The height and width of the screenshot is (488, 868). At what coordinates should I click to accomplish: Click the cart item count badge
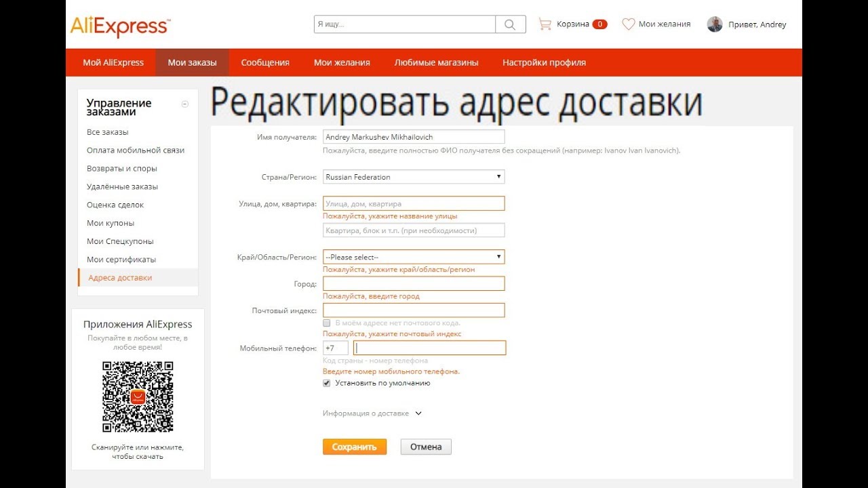point(599,24)
